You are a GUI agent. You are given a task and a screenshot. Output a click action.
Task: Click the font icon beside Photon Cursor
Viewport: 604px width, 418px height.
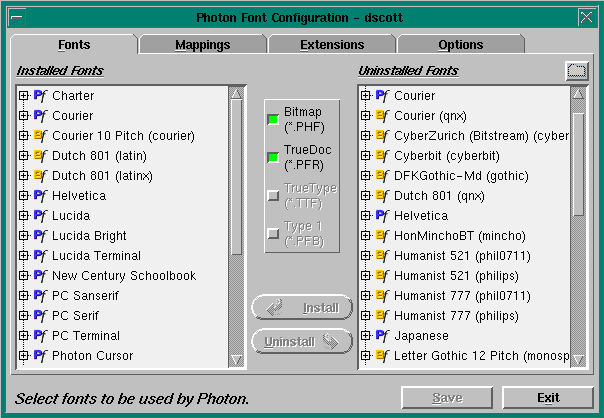click(40, 356)
